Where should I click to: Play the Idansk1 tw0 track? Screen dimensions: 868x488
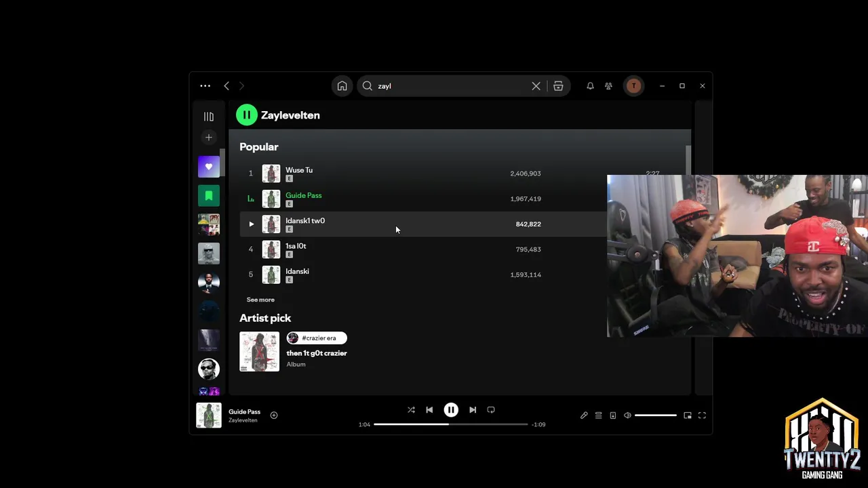tap(251, 224)
